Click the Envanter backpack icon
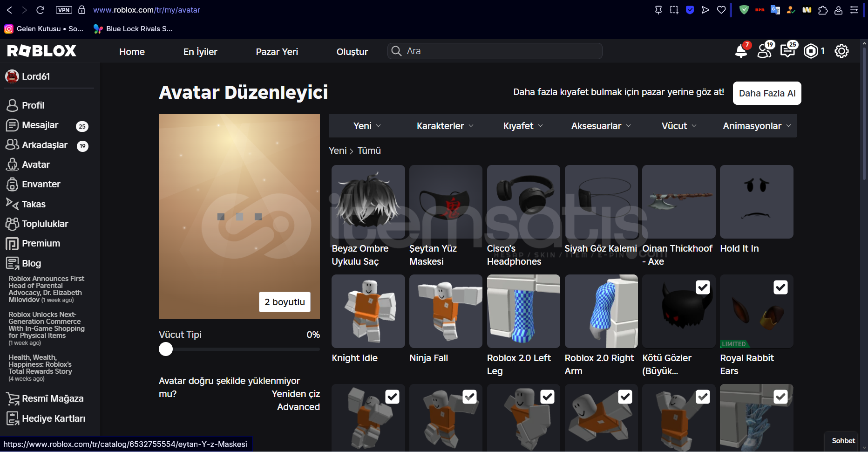The height and width of the screenshot is (452, 868). tap(12, 184)
